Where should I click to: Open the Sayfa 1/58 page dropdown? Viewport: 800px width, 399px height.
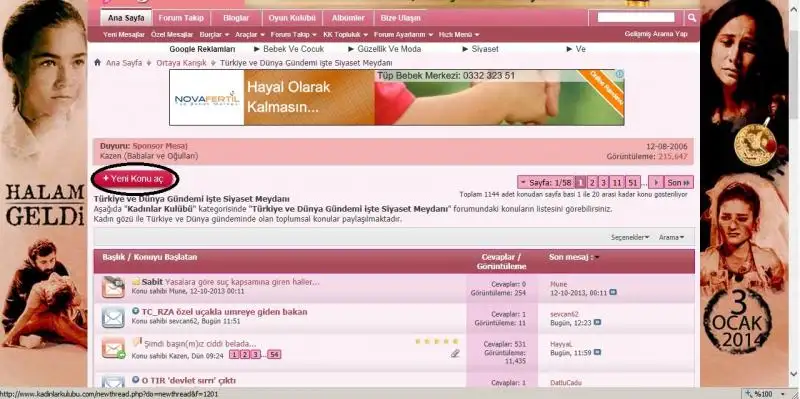click(x=545, y=182)
